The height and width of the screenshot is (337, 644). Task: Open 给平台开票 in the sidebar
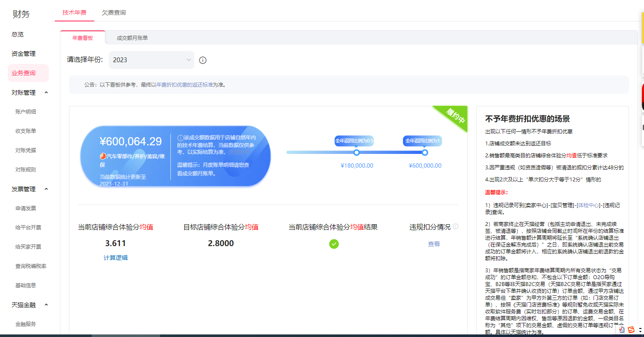point(28,227)
